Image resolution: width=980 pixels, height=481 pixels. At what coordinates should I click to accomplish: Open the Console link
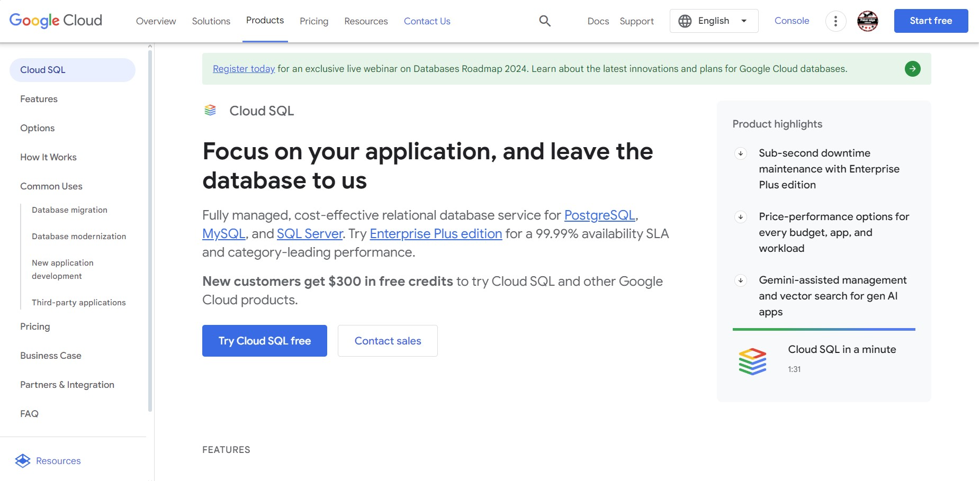[792, 21]
